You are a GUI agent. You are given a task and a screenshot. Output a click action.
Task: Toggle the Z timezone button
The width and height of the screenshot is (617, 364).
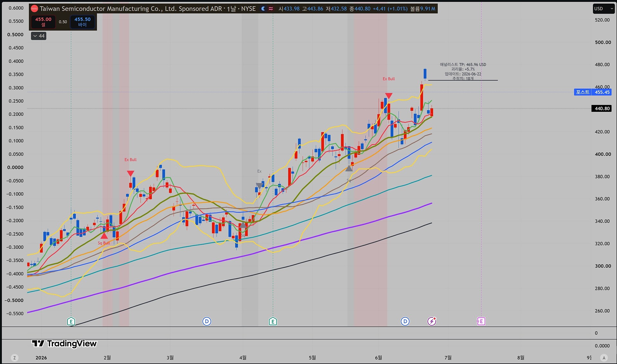pos(14,358)
